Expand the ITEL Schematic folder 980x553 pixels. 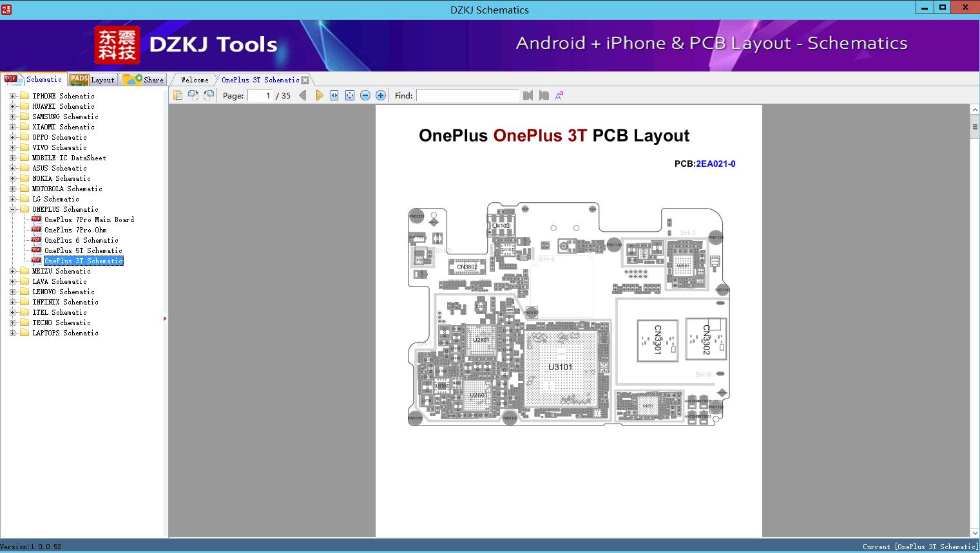(x=12, y=312)
